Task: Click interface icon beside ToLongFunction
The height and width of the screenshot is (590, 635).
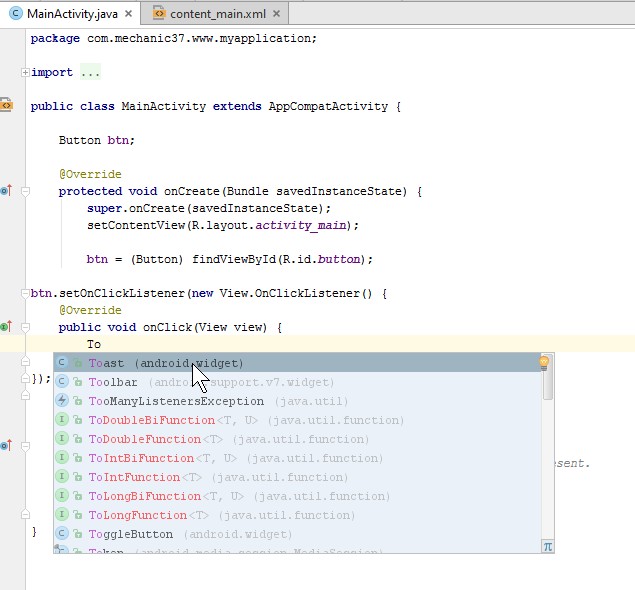Action: click(x=62, y=514)
